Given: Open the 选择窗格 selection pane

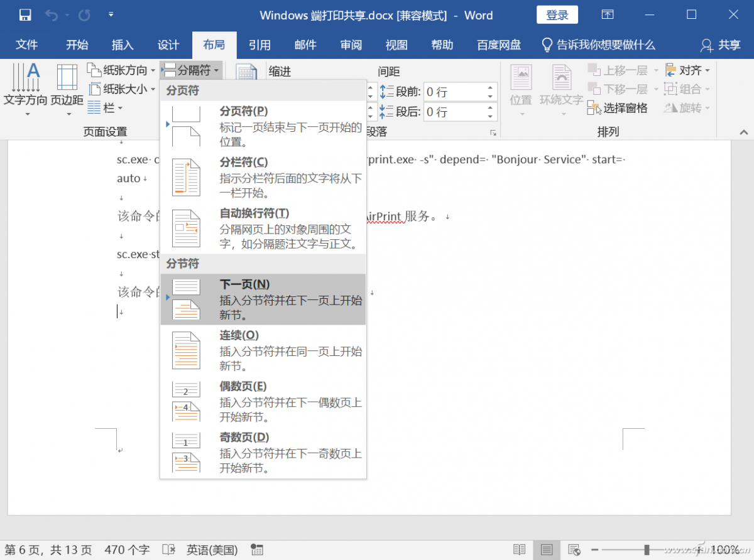Looking at the screenshot, I should pos(618,109).
